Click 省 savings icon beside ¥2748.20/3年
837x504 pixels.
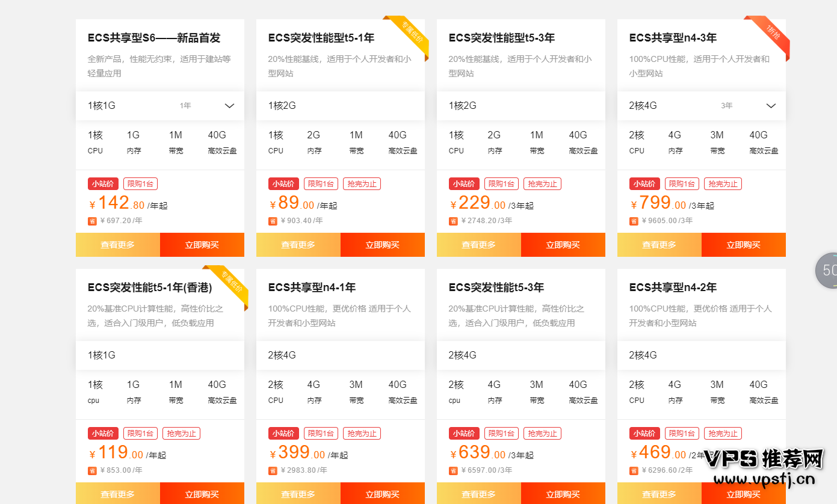(453, 221)
